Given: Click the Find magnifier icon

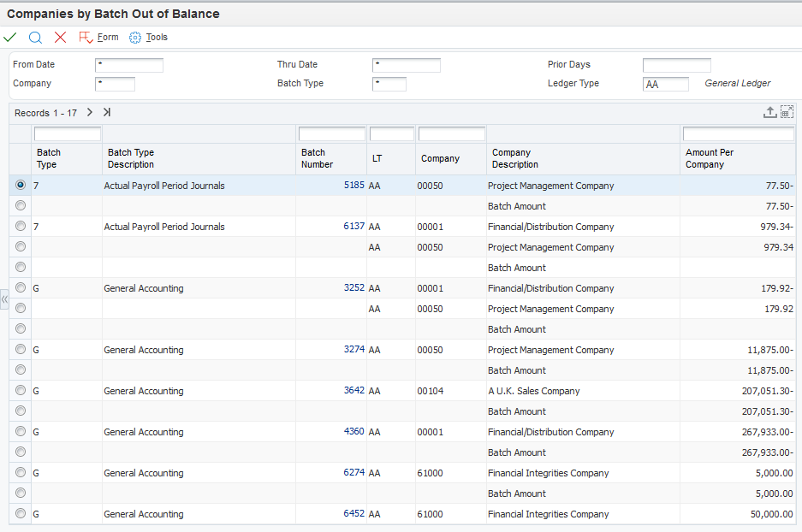Looking at the screenshot, I should (x=35, y=38).
